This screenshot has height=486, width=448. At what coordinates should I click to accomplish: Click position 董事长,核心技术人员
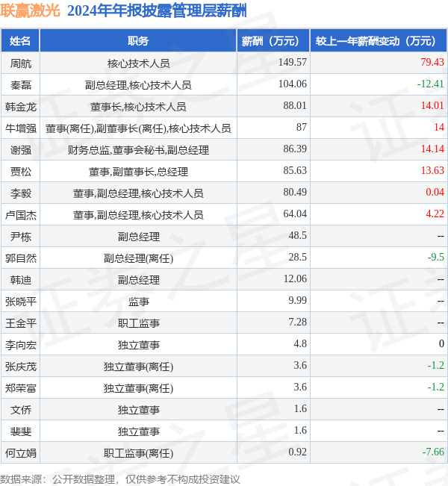(138, 107)
